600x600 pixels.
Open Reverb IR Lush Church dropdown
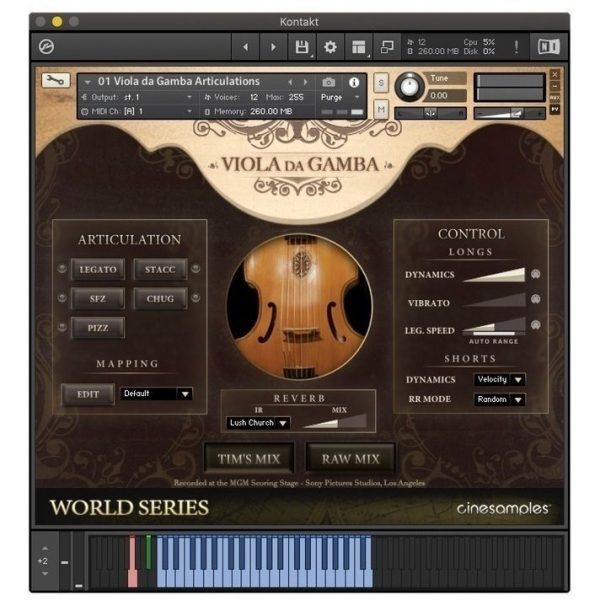click(258, 423)
